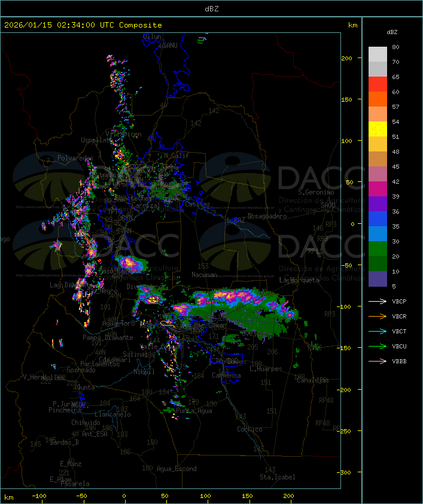Select the bright yellow 51-54 dBZ swatch

[378, 129]
